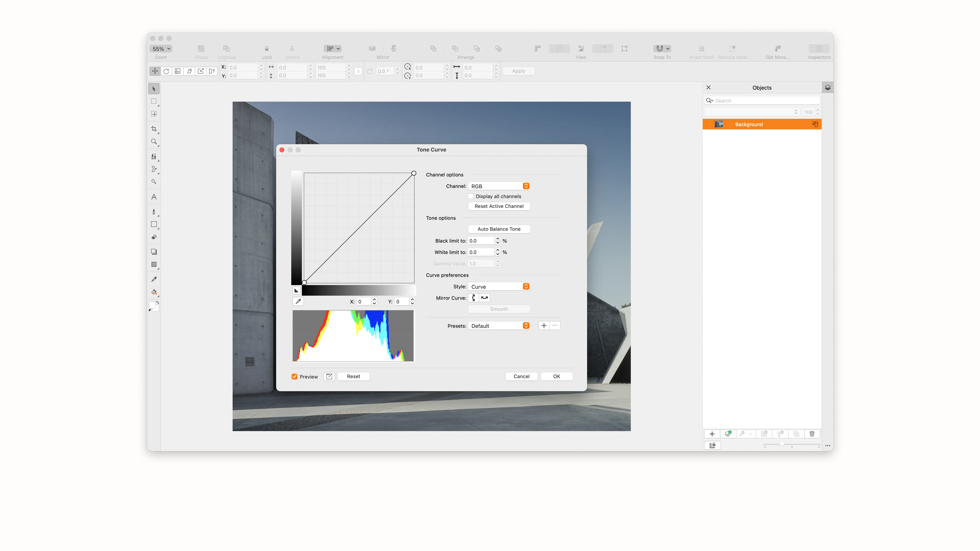Activate rotate mode in property bar
Viewport: 980px width, 551px height.
(x=166, y=71)
